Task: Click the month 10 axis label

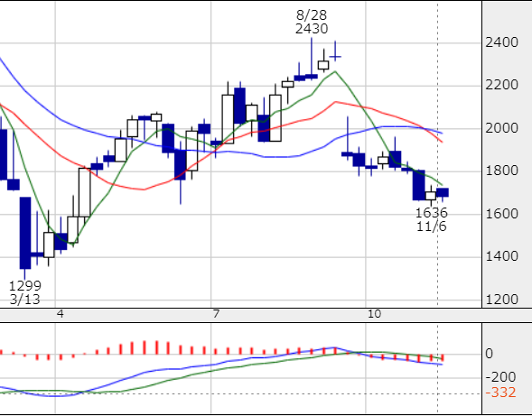Action: point(374,314)
